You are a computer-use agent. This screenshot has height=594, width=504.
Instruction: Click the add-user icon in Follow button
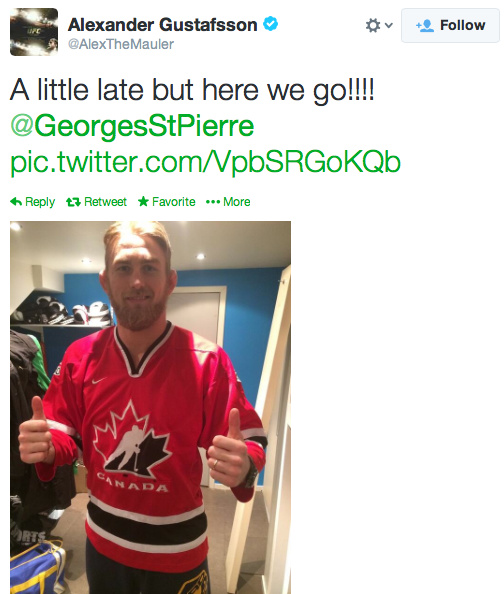click(425, 26)
